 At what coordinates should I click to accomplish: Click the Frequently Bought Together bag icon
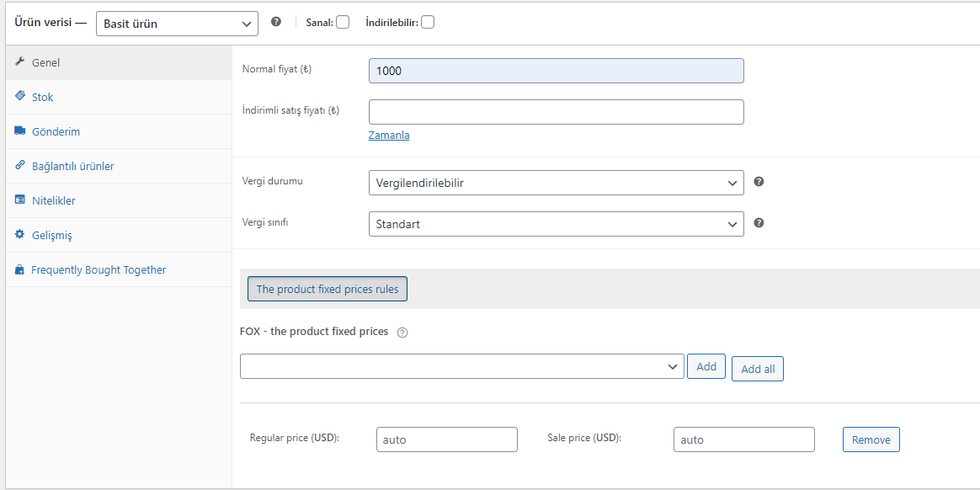coord(19,270)
